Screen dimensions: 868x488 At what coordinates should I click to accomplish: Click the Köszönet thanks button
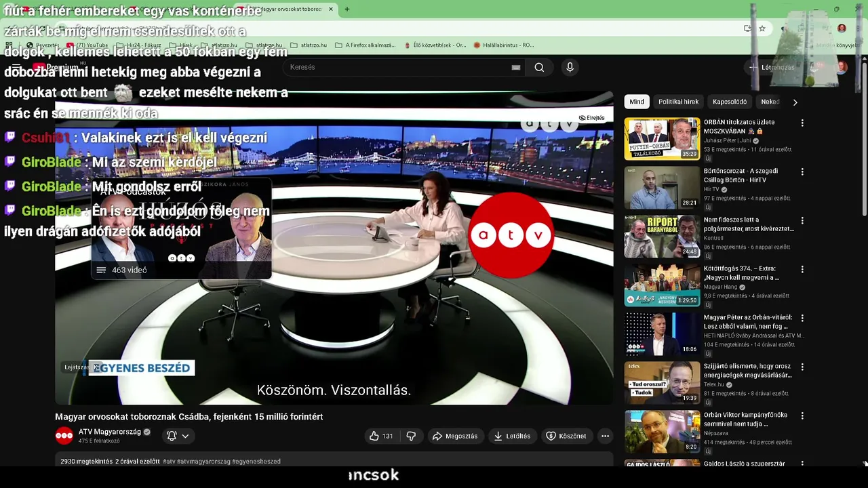coord(566,436)
